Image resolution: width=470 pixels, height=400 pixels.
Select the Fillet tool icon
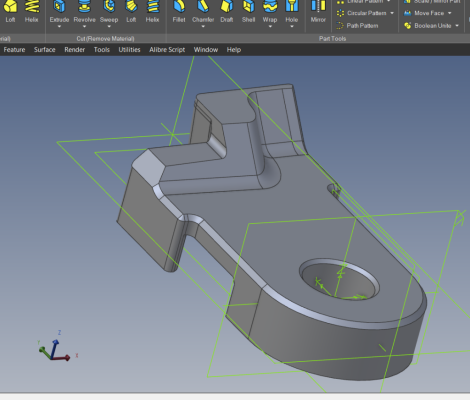click(x=179, y=6)
